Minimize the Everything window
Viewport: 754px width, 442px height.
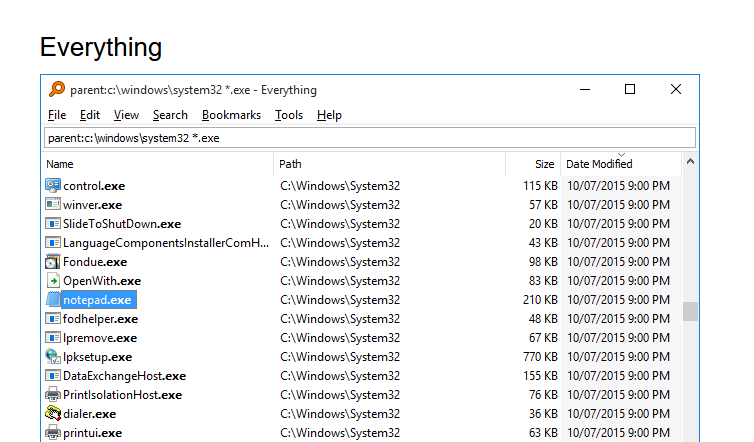(x=585, y=89)
